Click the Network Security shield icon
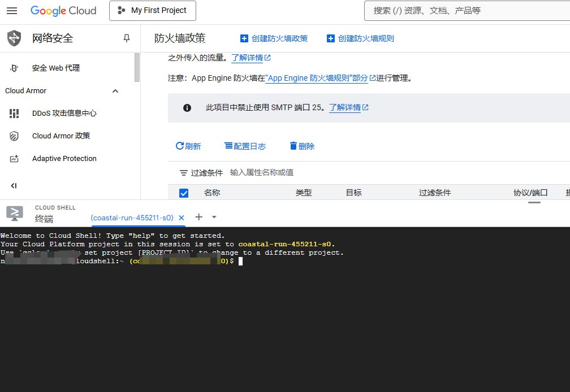This screenshot has width=570, height=392. pos(14,38)
